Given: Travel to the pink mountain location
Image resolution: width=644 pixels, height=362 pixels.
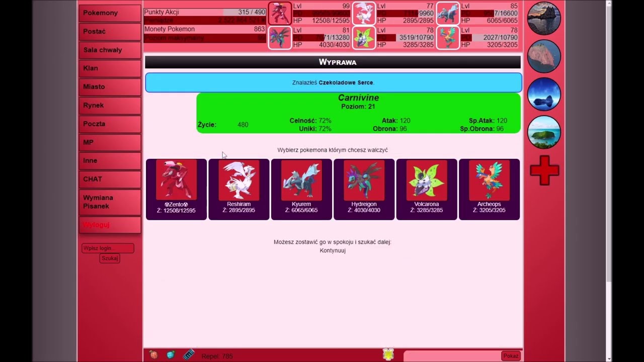Looking at the screenshot, I should point(544,56).
